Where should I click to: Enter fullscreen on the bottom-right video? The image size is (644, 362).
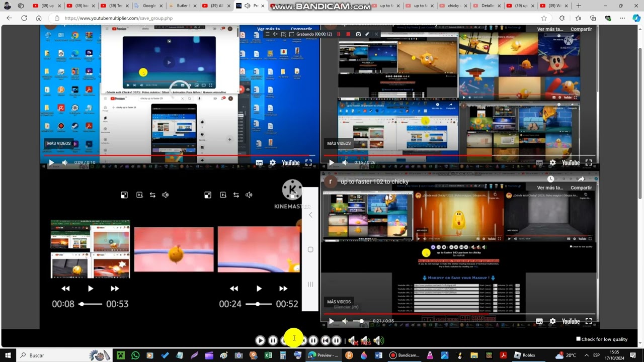click(589, 321)
